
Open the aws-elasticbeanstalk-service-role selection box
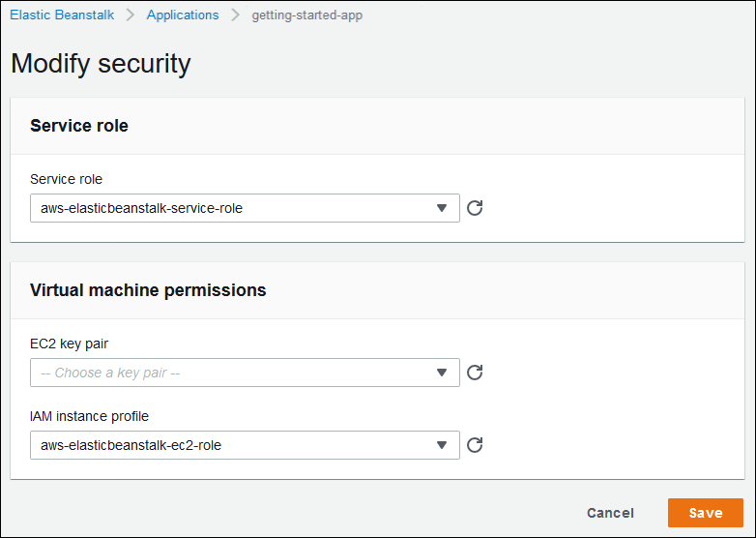pos(232,208)
